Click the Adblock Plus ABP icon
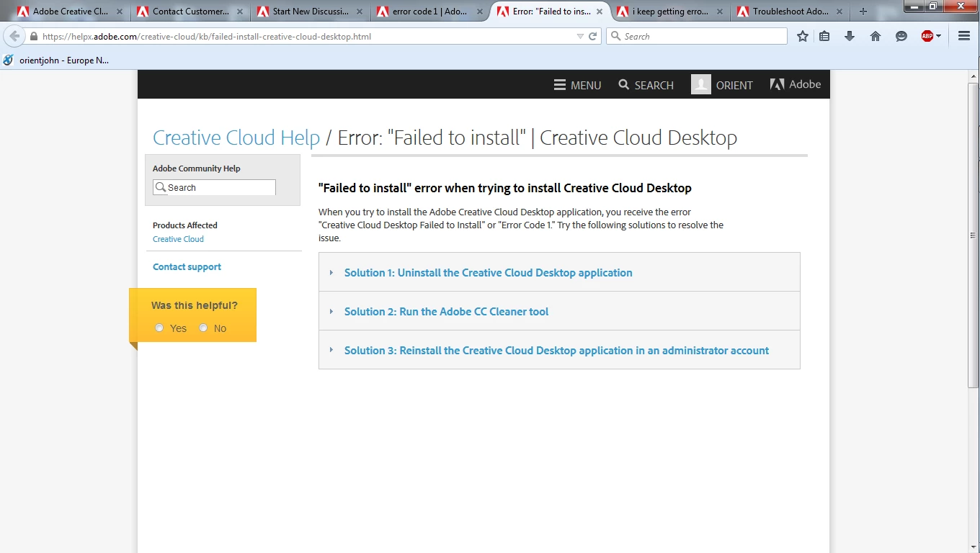 click(927, 36)
